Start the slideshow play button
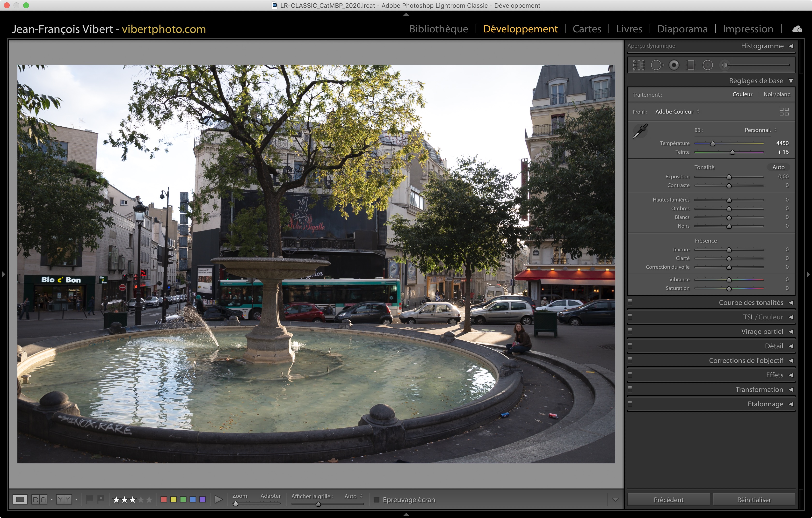Screen dimensions: 812x518 pyautogui.click(x=218, y=499)
